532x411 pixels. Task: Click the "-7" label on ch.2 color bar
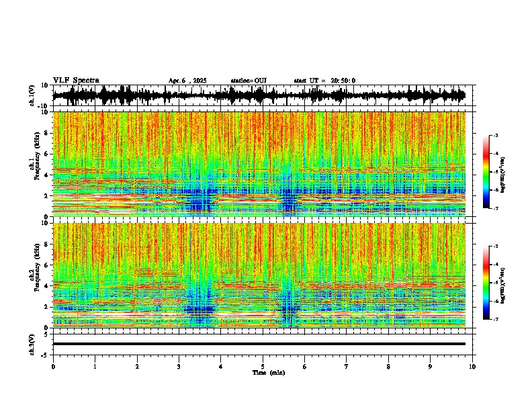click(495, 319)
